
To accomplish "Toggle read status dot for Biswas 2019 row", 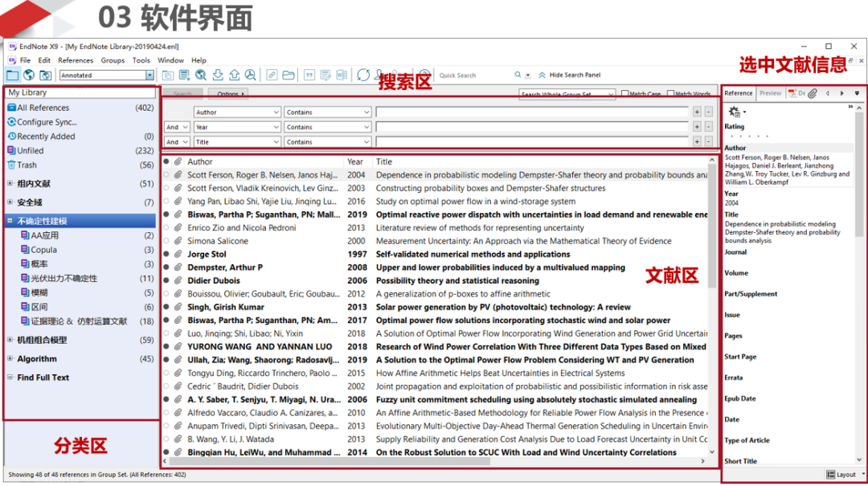I will click(x=166, y=214).
